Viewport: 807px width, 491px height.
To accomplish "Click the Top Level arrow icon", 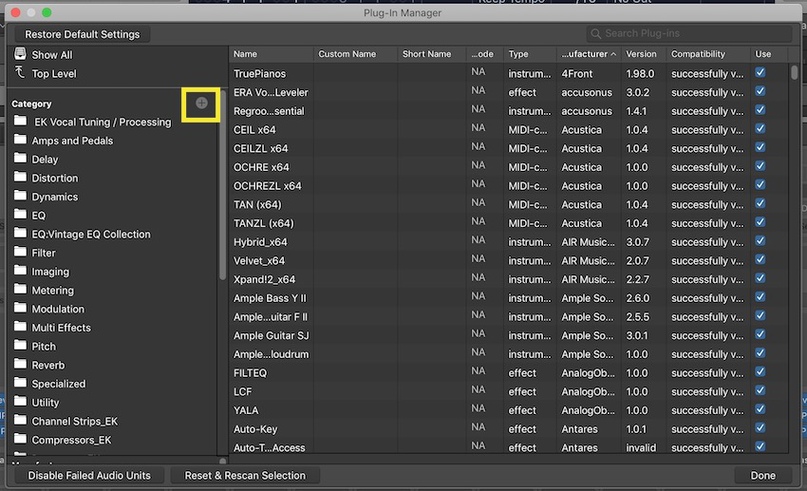I will (20, 73).
